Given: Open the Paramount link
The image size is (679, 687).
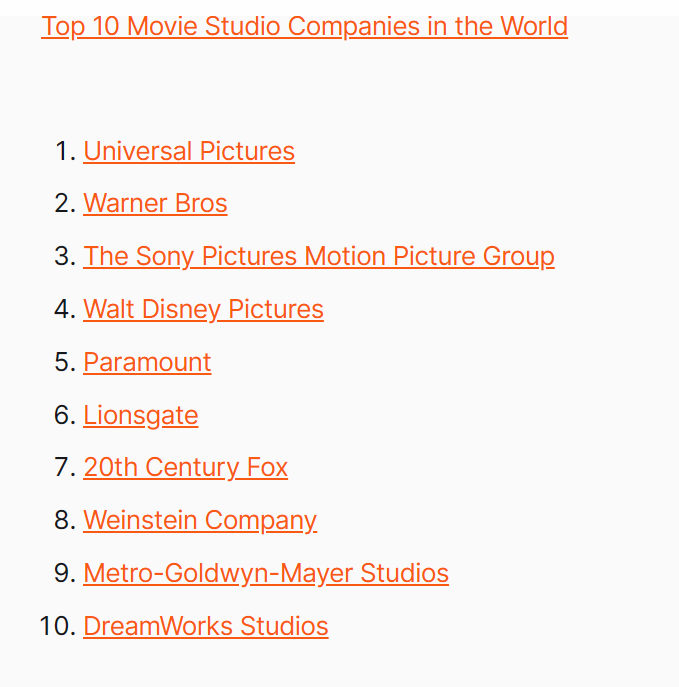Looking at the screenshot, I should click(147, 362).
